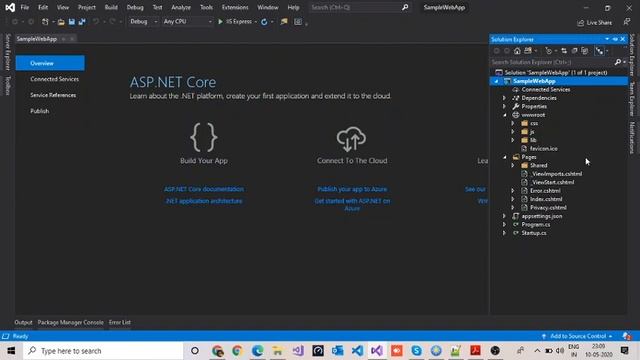Expand the Shared folder
Screen dimensions: 640x360
513,165
